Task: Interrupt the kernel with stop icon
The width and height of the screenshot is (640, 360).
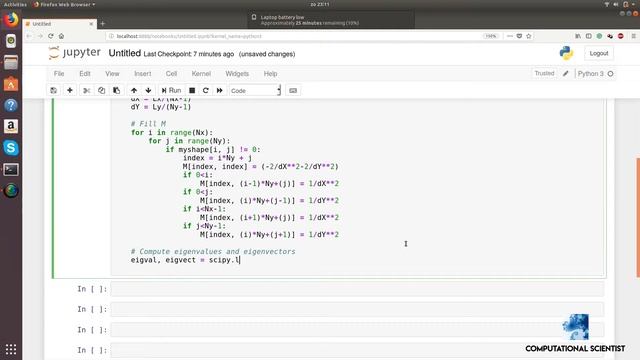Action: [192, 90]
